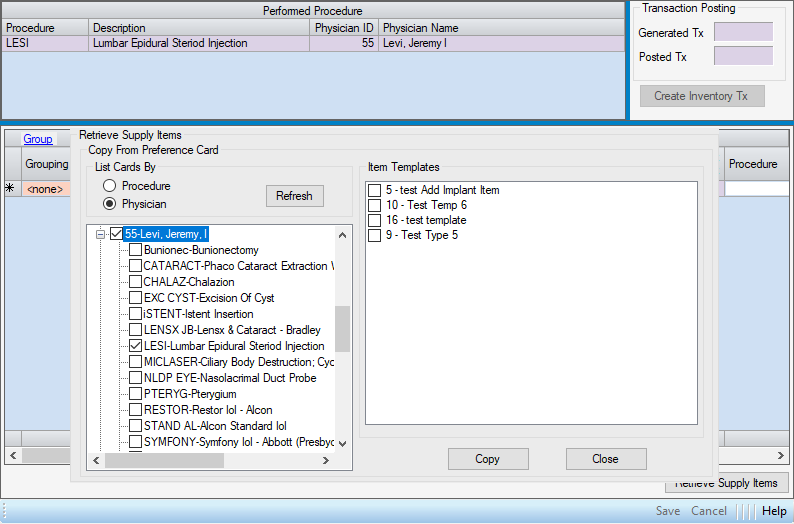The image size is (794, 524).
Task: Check the 9 - Test Type 5 template
Action: pos(374,235)
